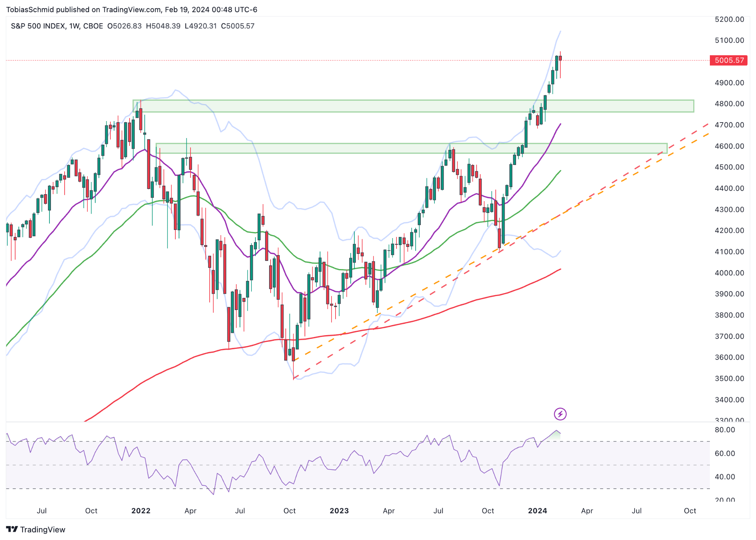756x540 pixels.
Task: Click the 4700.00 price axis label
Action: tap(729, 125)
